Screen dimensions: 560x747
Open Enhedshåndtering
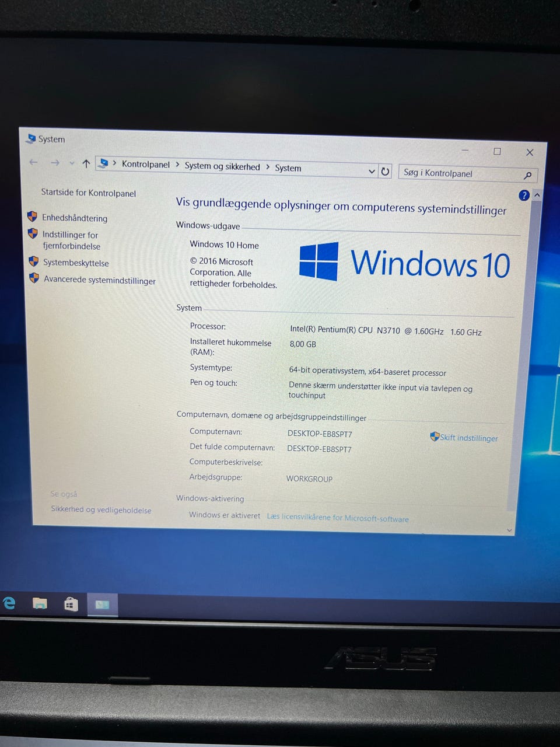(x=75, y=218)
